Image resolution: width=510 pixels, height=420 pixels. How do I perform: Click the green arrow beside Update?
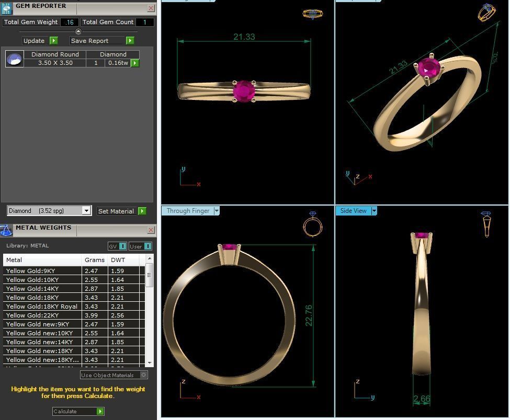coord(54,41)
